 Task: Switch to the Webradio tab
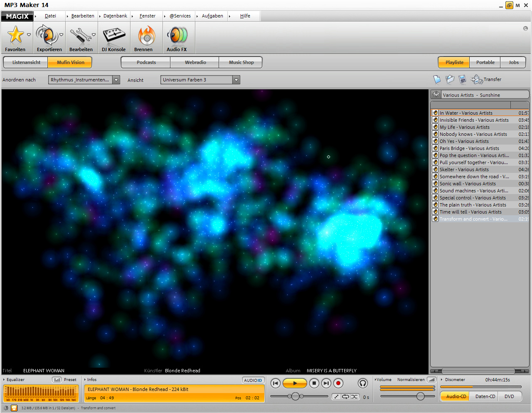[x=195, y=62]
